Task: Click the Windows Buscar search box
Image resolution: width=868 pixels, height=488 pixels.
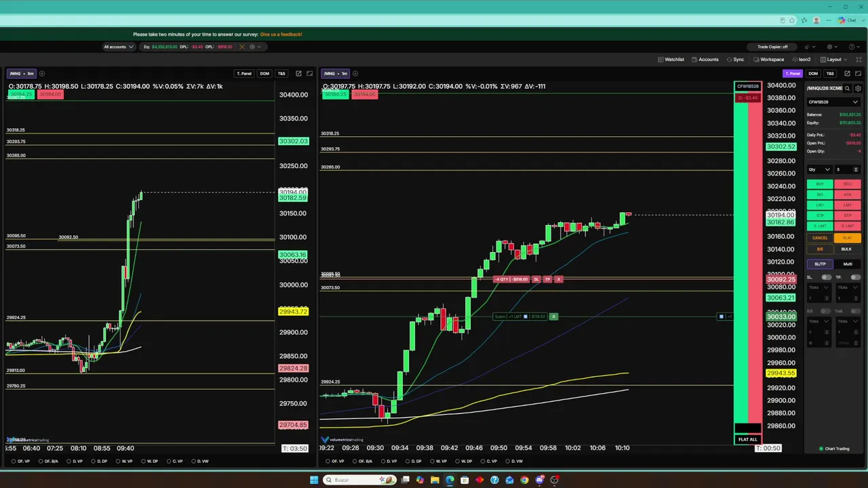Action: 359,480
